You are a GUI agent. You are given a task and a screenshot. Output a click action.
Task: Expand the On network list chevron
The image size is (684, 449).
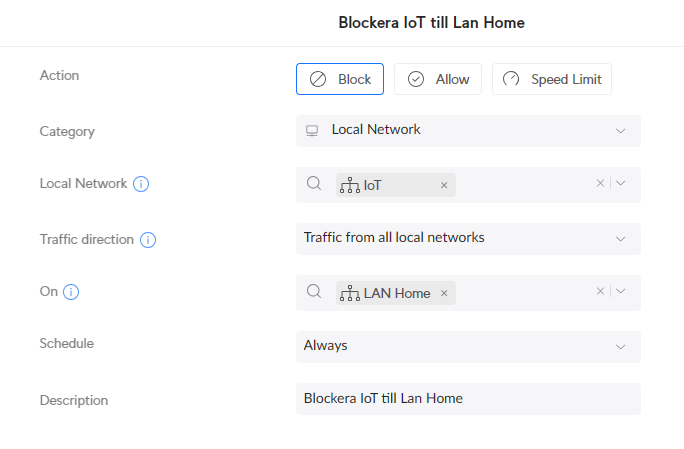click(620, 291)
